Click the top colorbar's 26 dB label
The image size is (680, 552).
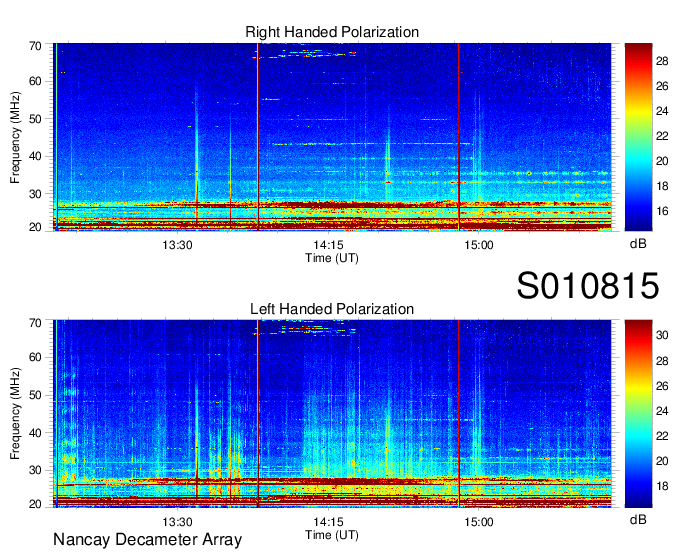(662, 86)
